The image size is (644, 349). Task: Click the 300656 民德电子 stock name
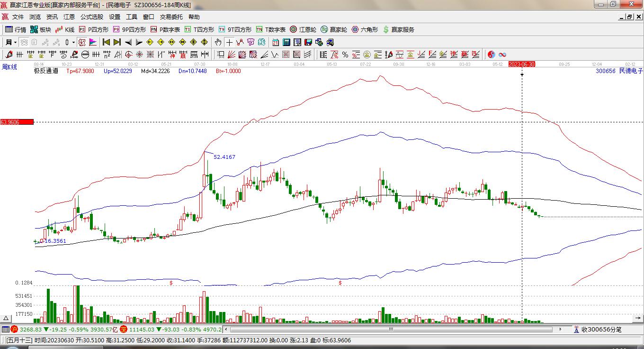pyautogui.click(x=619, y=71)
